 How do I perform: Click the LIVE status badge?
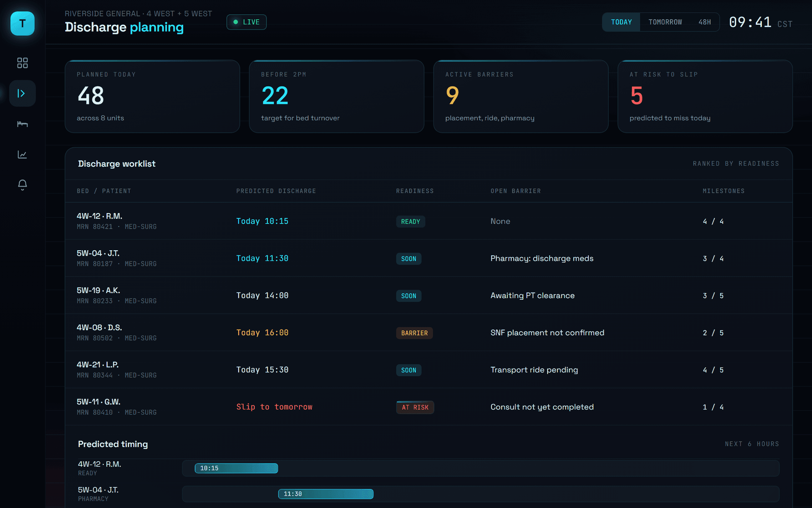[x=246, y=22]
